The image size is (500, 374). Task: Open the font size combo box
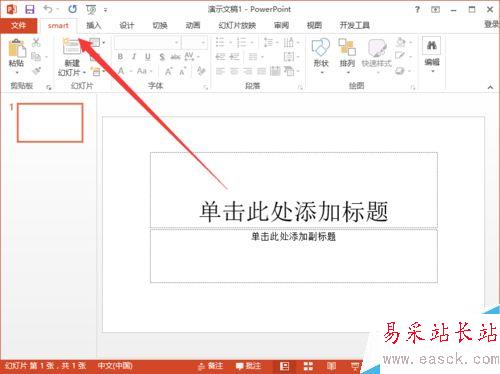194,43
